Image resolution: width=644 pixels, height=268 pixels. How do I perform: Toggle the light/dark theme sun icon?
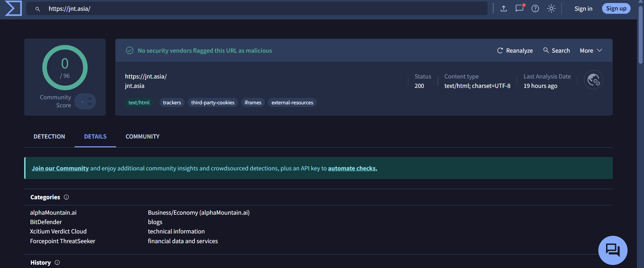click(x=551, y=8)
